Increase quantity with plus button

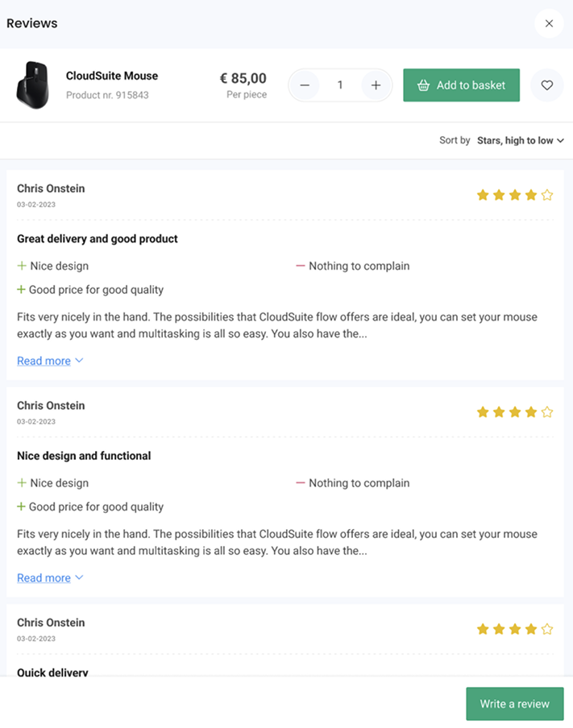376,85
